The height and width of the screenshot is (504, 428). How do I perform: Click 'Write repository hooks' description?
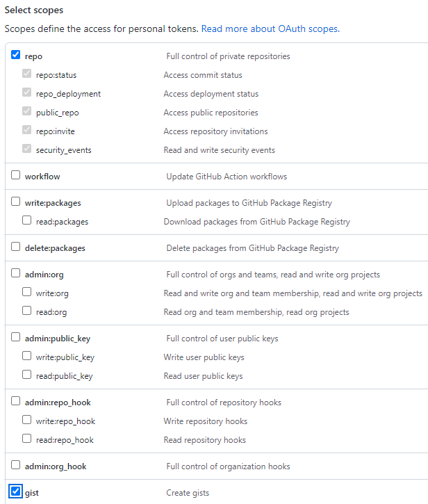point(206,421)
